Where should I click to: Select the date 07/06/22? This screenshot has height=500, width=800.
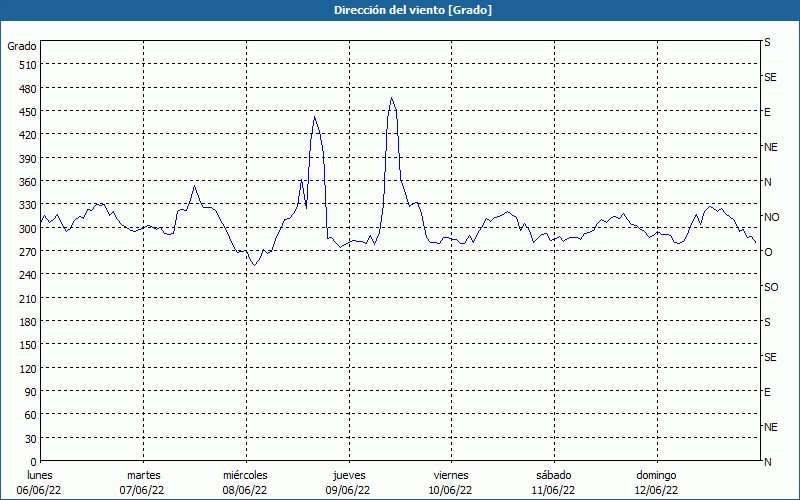point(142,490)
